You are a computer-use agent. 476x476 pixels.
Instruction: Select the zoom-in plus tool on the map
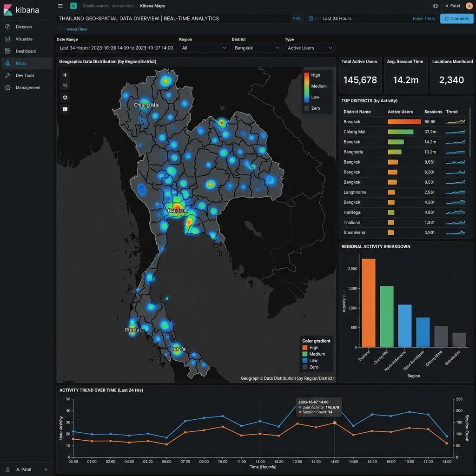[x=65, y=75]
